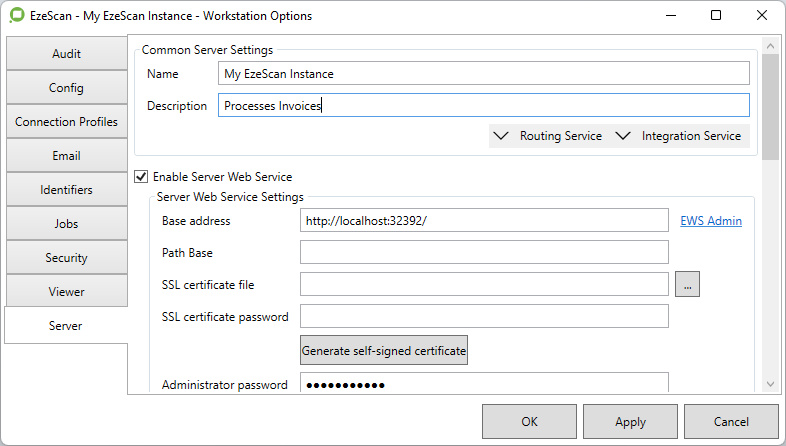Click the scrollbar up arrow
This screenshot has height=446, width=786.
tap(770, 46)
